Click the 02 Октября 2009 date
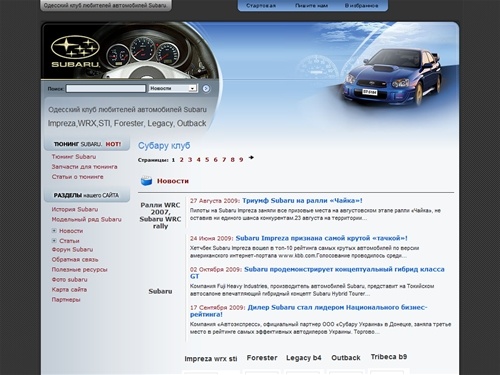Screen dimensions: 500x375 click(216, 269)
